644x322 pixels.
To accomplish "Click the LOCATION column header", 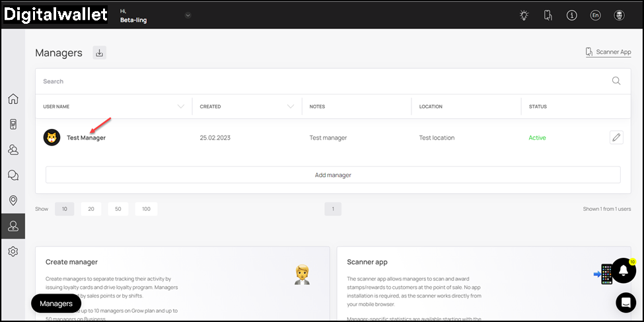I will (x=431, y=106).
